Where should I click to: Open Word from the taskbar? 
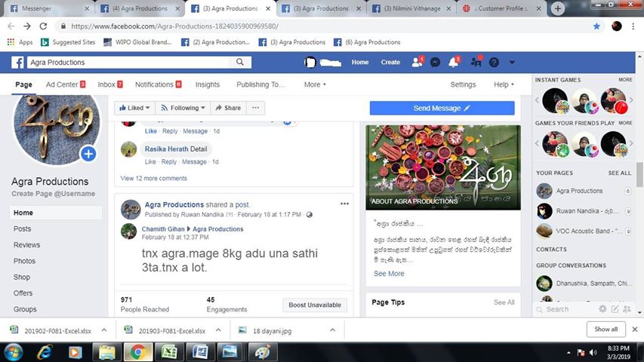point(200,352)
